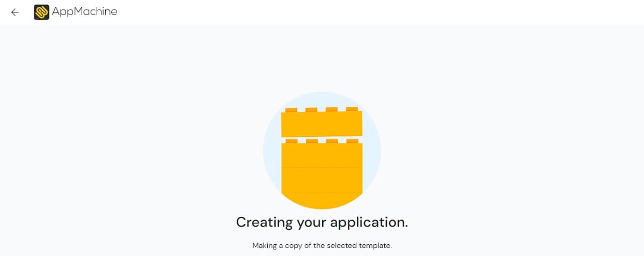Click the middle brick of the lower stack

click(322, 180)
